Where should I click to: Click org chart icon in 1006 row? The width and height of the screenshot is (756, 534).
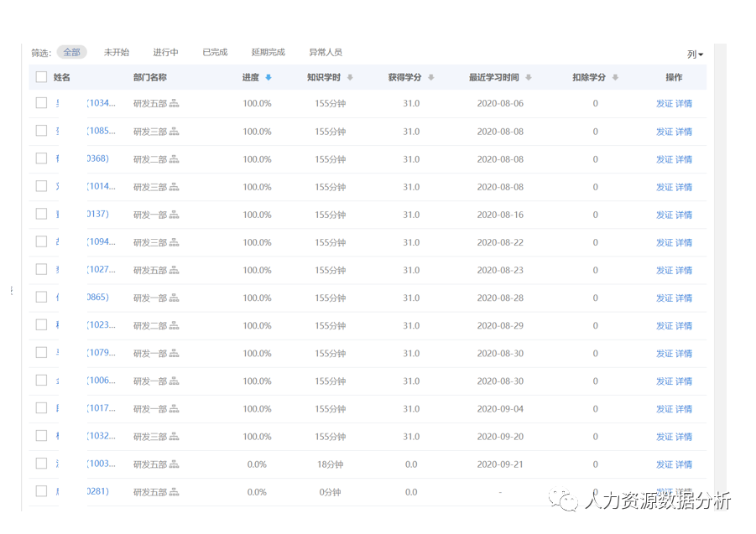(174, 381)
